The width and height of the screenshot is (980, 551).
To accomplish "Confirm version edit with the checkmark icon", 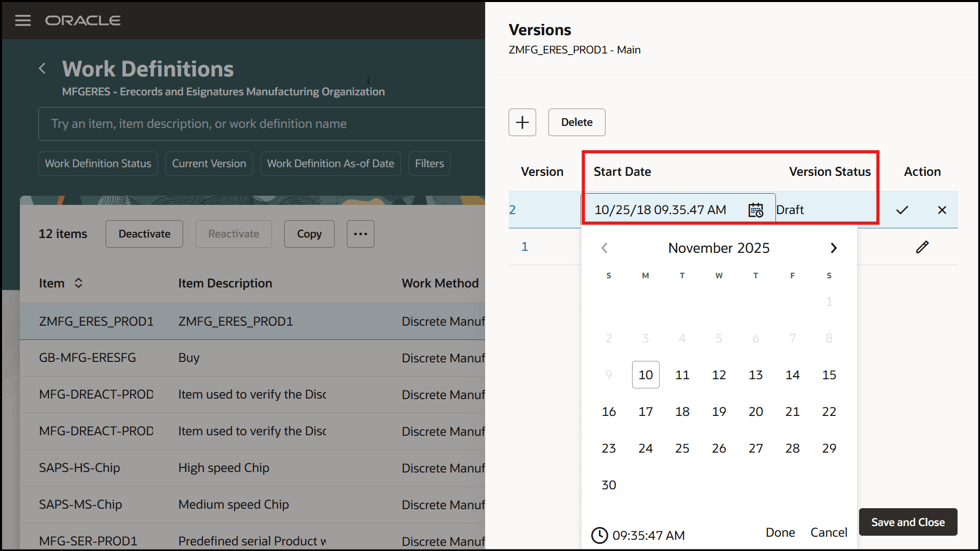I will (x=902, y=209).
